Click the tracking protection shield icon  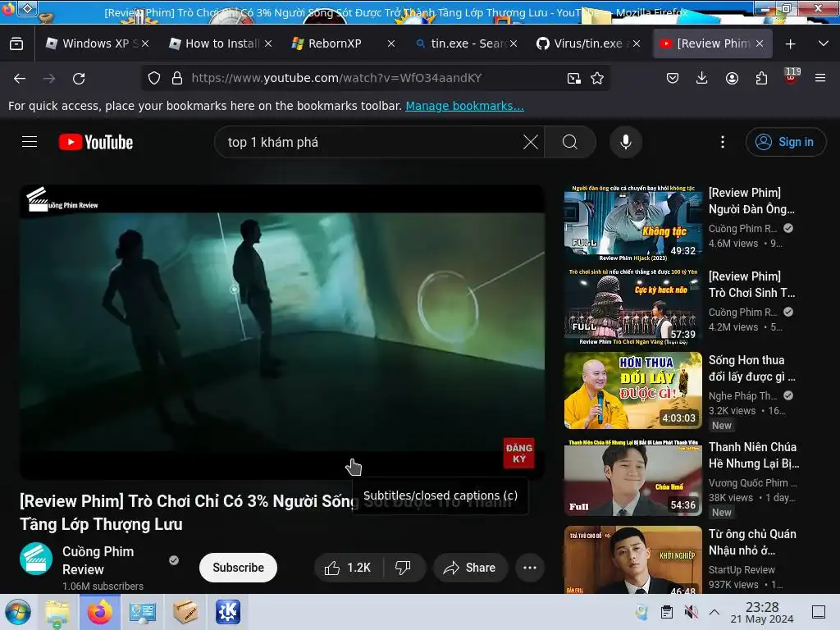154,78
